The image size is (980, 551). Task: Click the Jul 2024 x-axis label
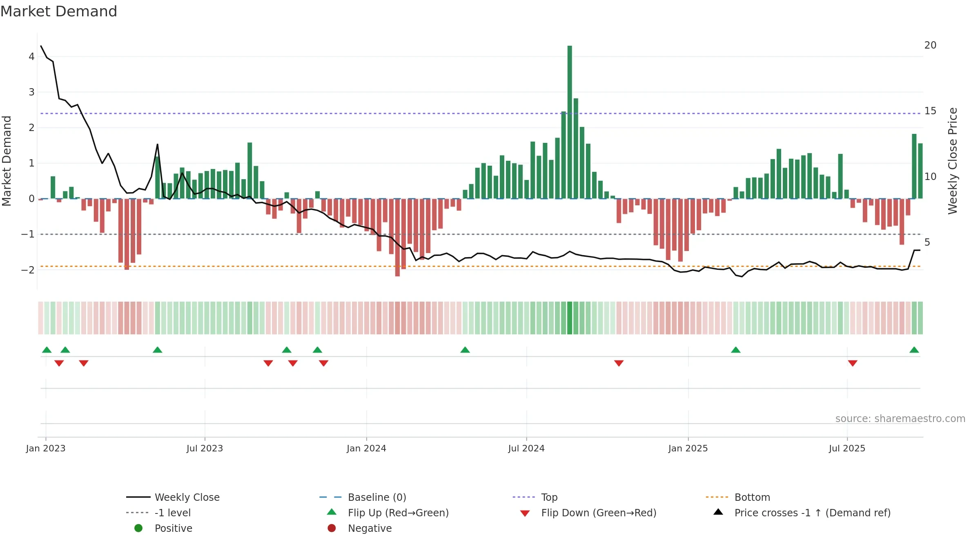(526, 449)
